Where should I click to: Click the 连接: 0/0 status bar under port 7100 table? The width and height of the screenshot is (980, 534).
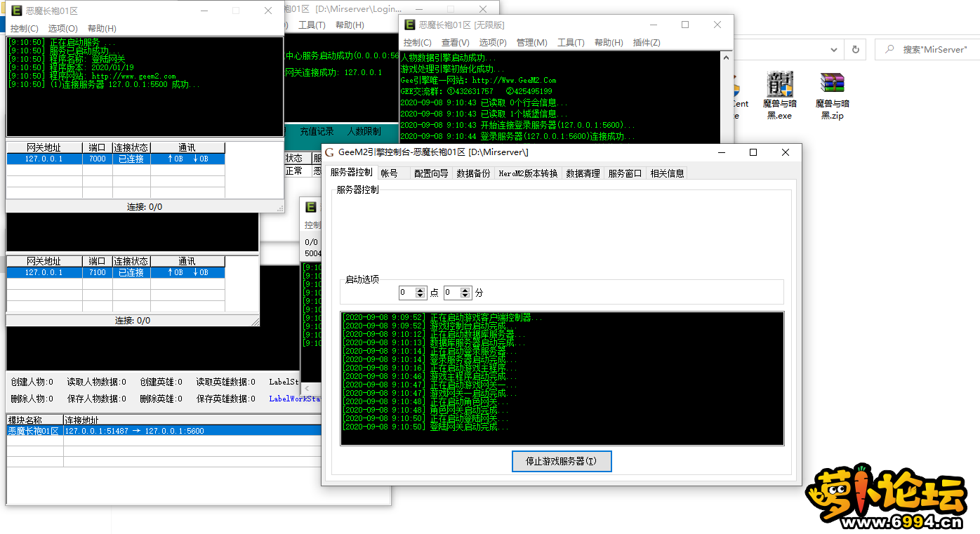point(133,321)
